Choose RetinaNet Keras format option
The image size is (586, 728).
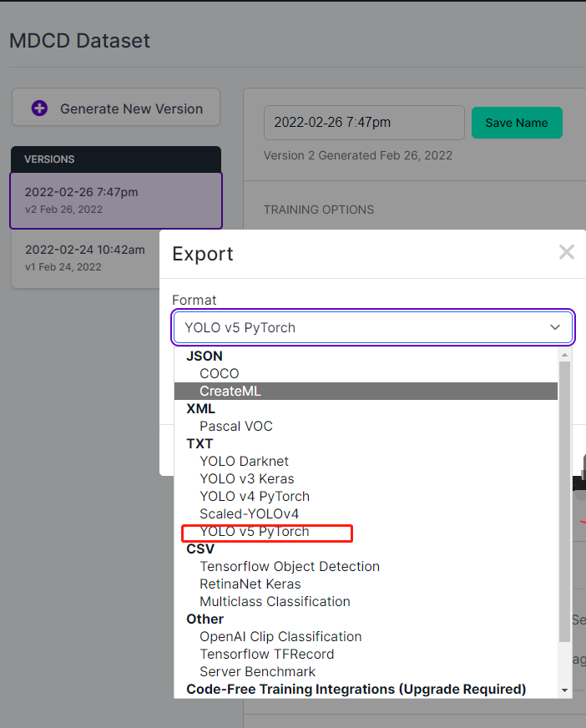click(x=366, y=584)
